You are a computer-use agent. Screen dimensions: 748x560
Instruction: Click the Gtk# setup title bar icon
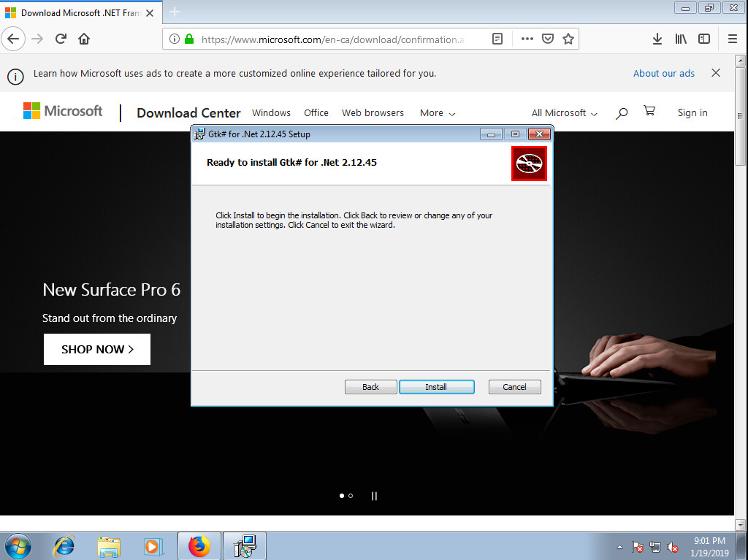pos(199,134)
